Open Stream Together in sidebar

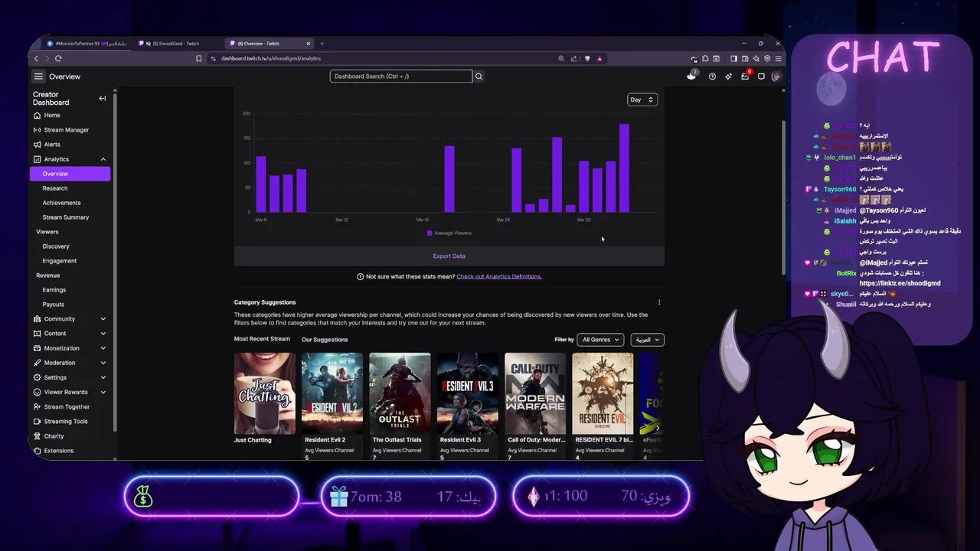coord(67,407)
